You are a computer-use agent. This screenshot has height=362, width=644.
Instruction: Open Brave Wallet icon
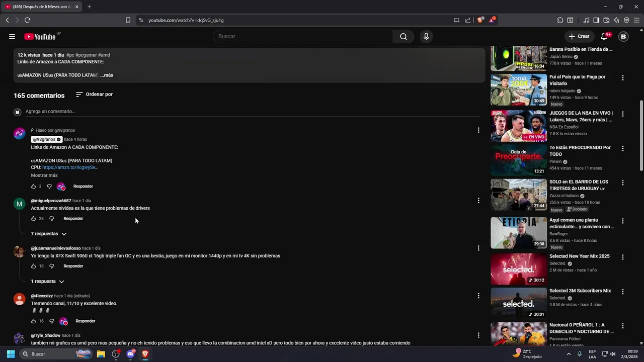[x=606, y=20]
